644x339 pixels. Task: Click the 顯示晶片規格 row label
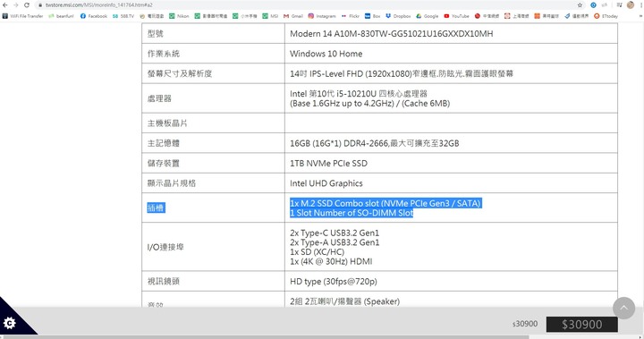click(171, 183)
